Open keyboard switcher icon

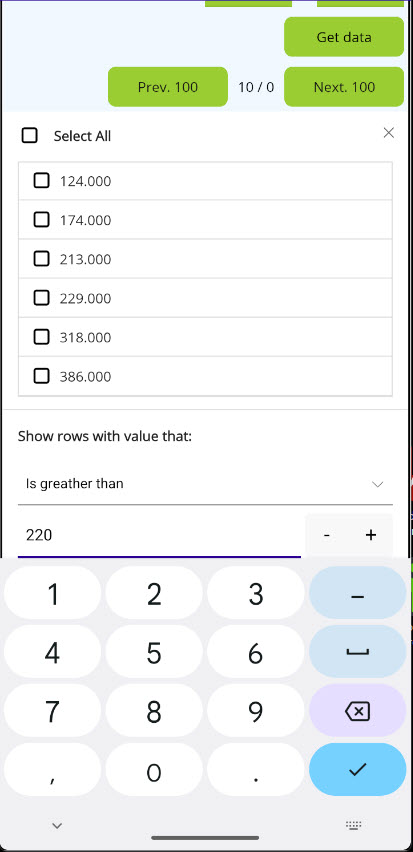point(354,826)
